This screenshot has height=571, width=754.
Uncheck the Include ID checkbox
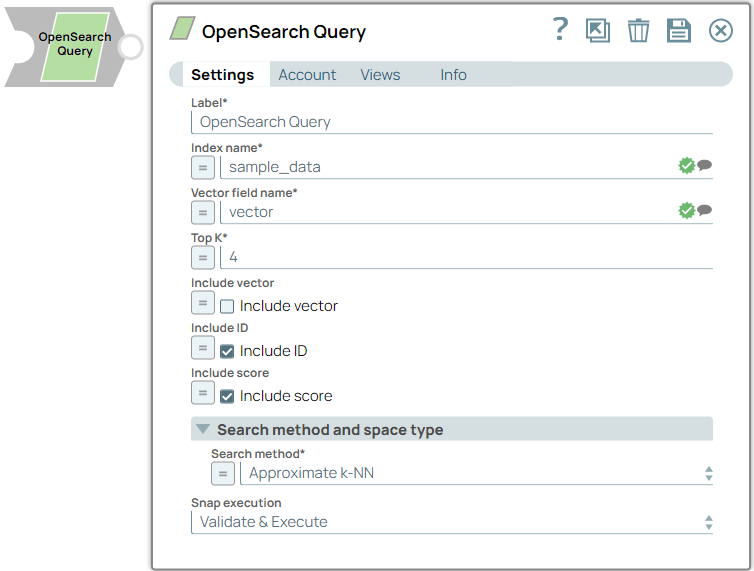[226, 351]
